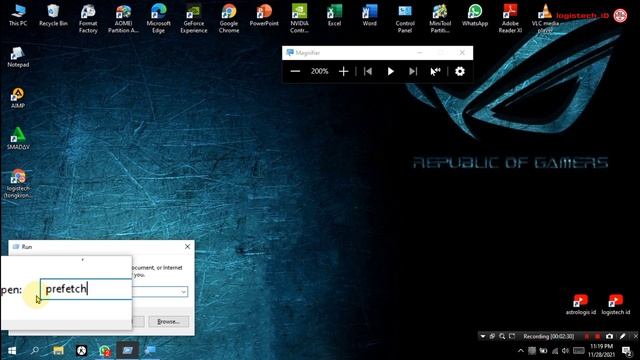Screen dimensions: 640x360
Task: Zoom in with Magnifier plus button
Action: 344,71
